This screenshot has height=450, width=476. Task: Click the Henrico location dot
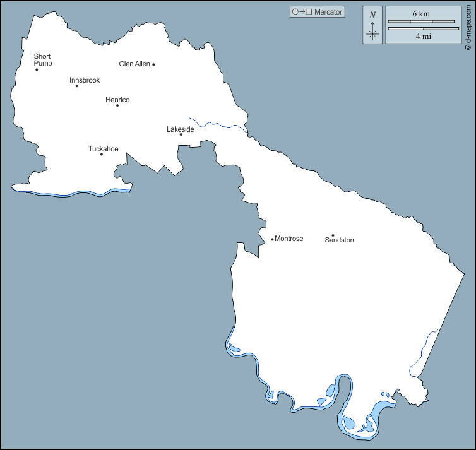pos(117,105)
